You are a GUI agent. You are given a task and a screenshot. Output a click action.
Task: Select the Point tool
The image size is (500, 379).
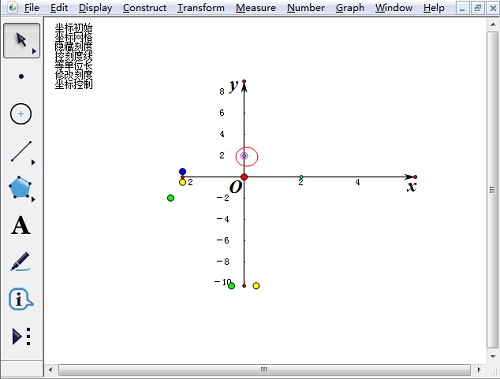click(21, 77)
